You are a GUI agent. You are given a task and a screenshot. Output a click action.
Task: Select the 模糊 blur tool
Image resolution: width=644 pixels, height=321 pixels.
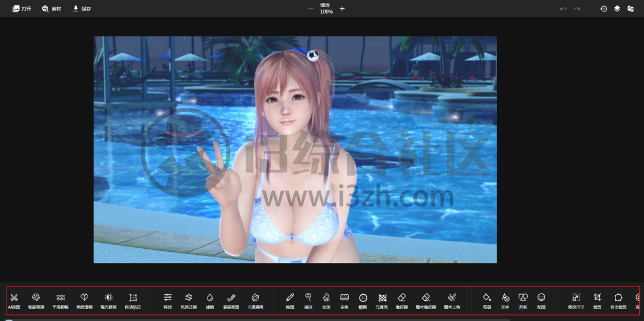click(x=363, y=301)
